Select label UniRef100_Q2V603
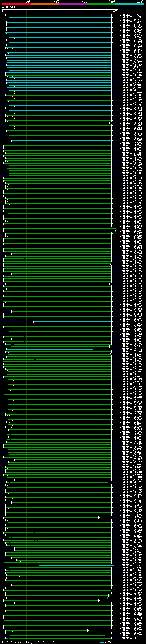This screenshot has height=644, width=146. click(131, 93)
